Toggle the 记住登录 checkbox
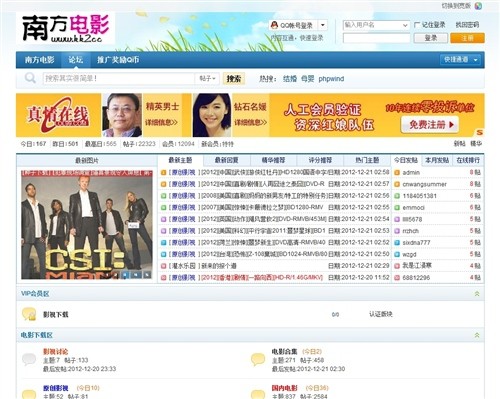The image size is (500, 399). click(x=417, y=25)
